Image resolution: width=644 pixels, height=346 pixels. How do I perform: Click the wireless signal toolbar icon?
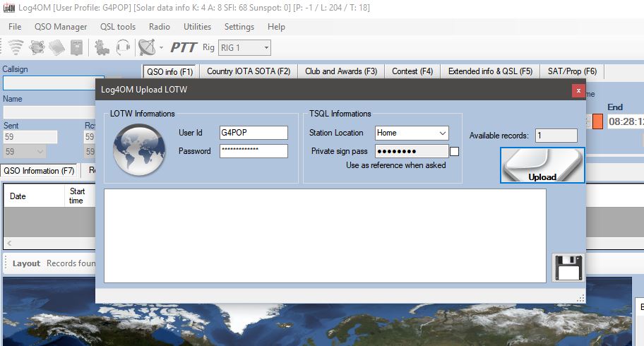coord(16,47)
